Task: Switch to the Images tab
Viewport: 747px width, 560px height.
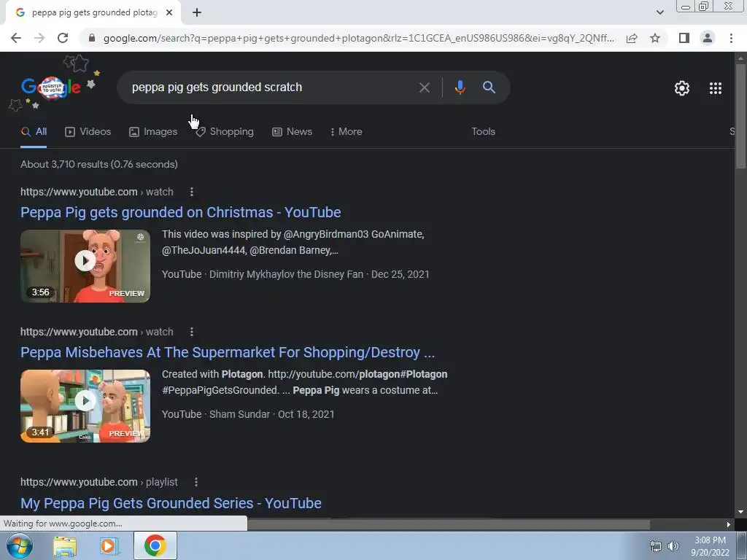Action: [x=153, y=132]
